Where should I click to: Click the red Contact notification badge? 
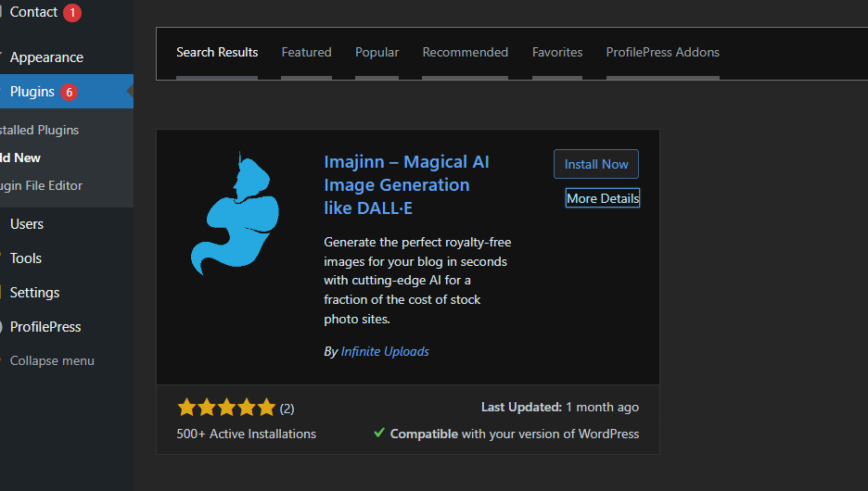(72, 13)
